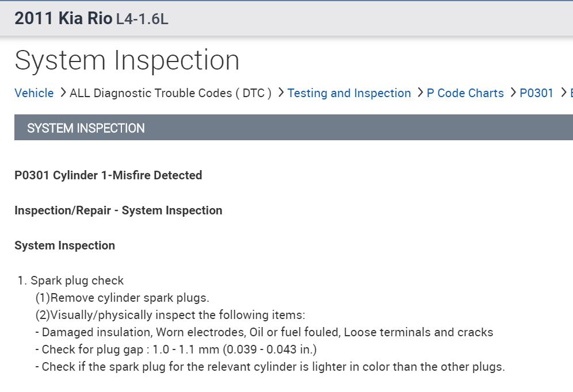Click the Damaged insulation, Worn electrodes line

click(x=268, y=332)
